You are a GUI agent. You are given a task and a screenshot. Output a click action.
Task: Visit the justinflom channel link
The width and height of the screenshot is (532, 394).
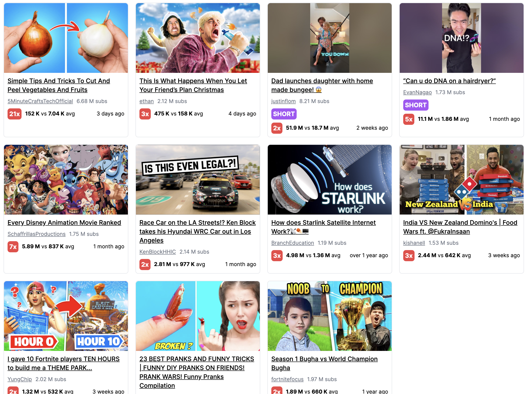pos(284,101)
